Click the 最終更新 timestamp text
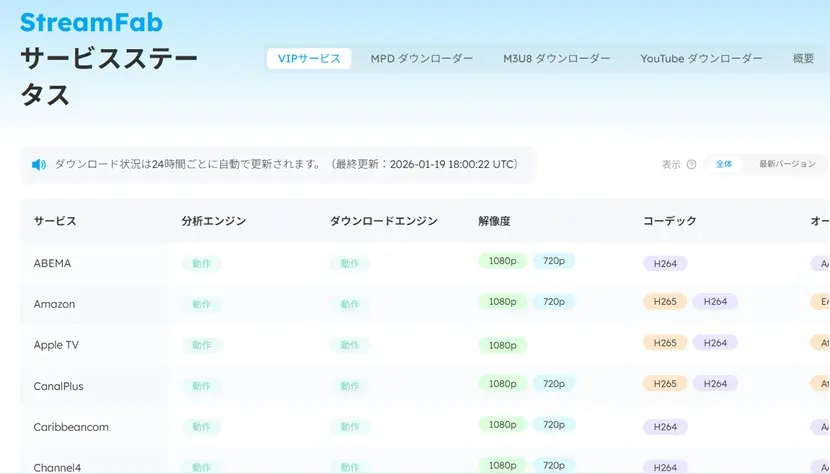Screen dimensions: 830x474 (x=424, y=164)
